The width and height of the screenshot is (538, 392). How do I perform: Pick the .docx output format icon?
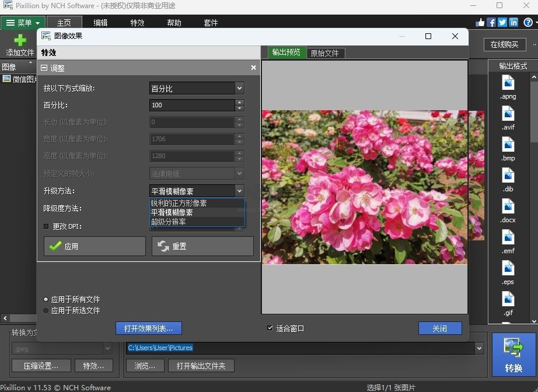[x=508, y=206]
